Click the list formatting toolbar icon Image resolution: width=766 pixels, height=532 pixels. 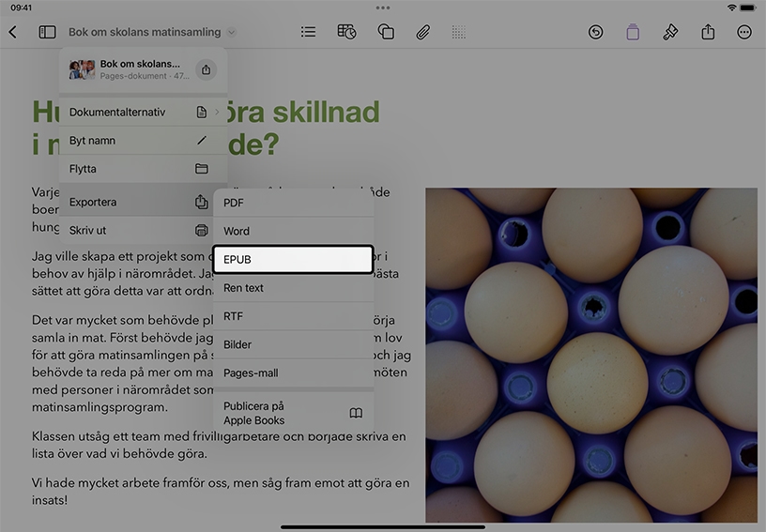(308, 32)
